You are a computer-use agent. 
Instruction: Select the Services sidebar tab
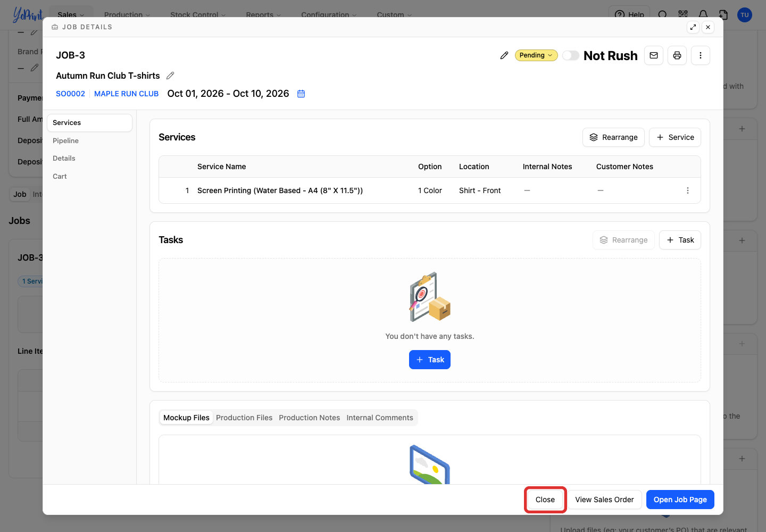[89, 123]
